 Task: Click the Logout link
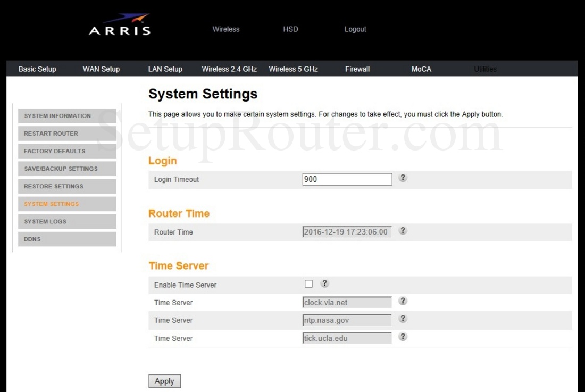click(355, 29)
